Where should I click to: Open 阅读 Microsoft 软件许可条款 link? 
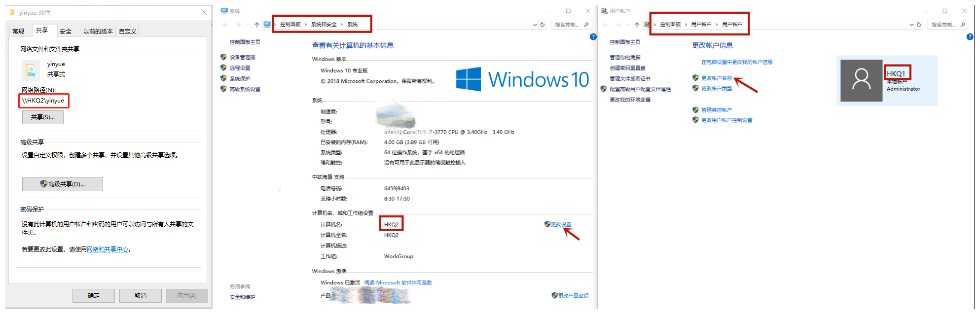click(398, 283)
